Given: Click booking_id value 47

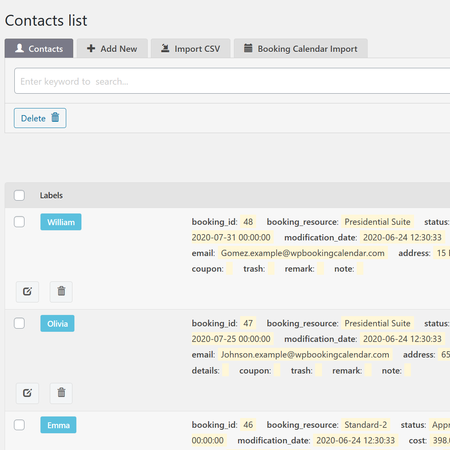Looking at the screenshot, I should [x=248, y=323].
